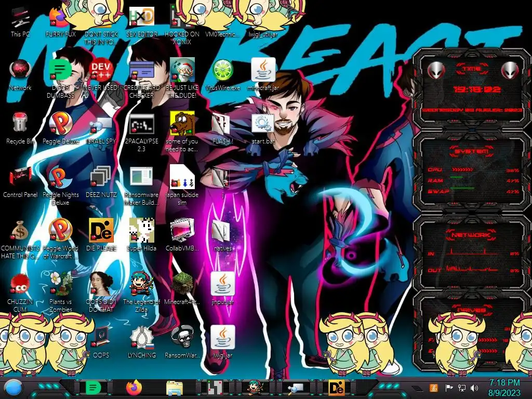Viewport: 532px width, 399px height.
Task: Open the Zilda character taskbar icon
Action: [x=256, y=388]
